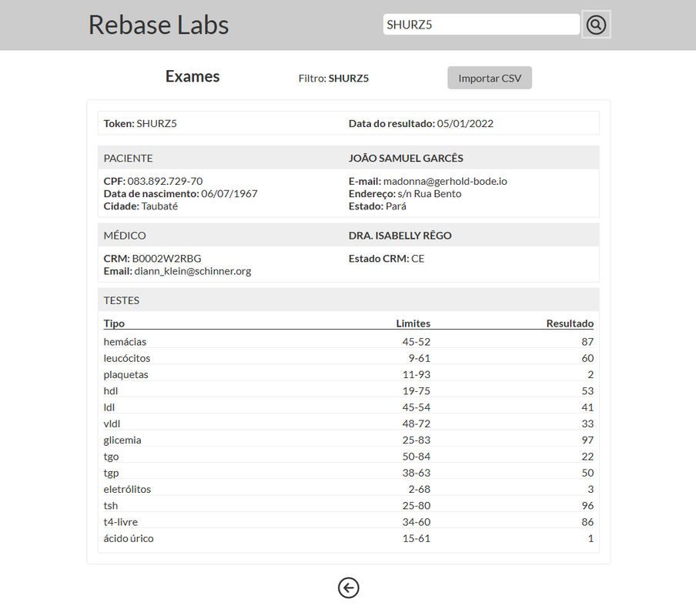This screenshot has height=616, width=696.
Task: Click the hdl limits 19-75
Action: pyautogui.click(x=417, y=391)
